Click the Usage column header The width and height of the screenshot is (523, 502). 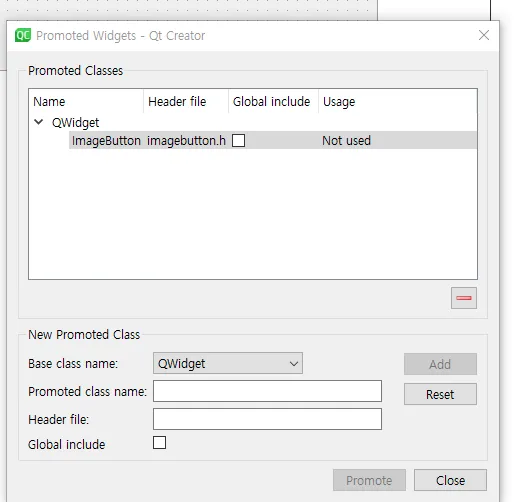[x=398, y=102]
